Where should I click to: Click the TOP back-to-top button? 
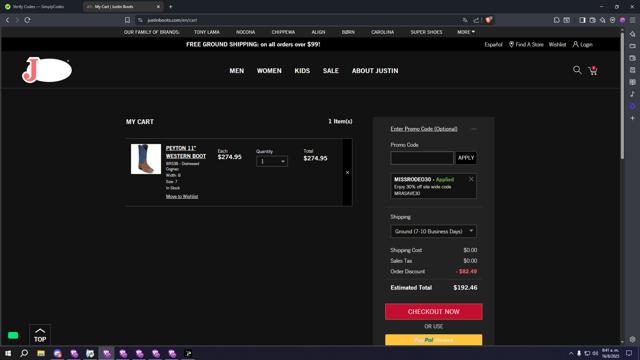pyautogui.click(x=40, y=335)
